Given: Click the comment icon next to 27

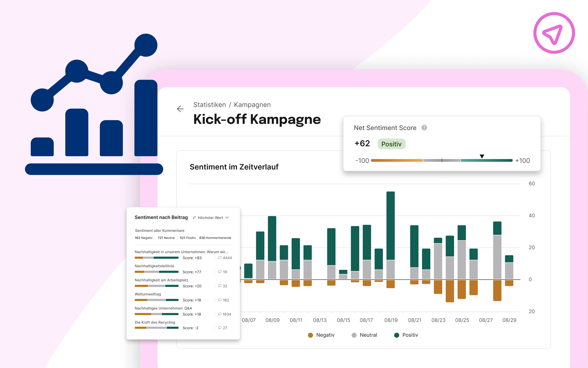Looking at the screenshot, I should click(x=220, y=328).
